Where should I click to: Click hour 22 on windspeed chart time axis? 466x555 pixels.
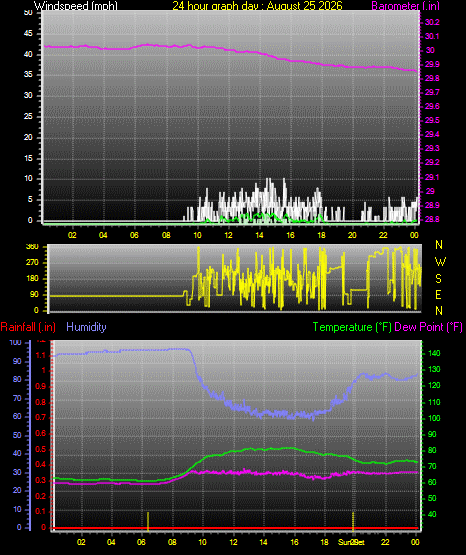pos(383,235)
